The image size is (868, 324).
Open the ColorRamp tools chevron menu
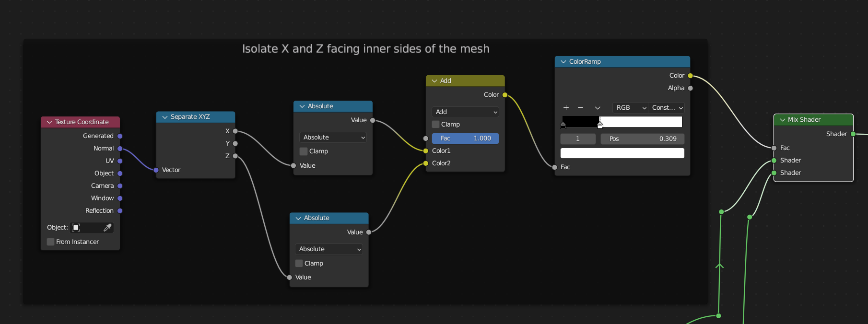click(598, 108)
